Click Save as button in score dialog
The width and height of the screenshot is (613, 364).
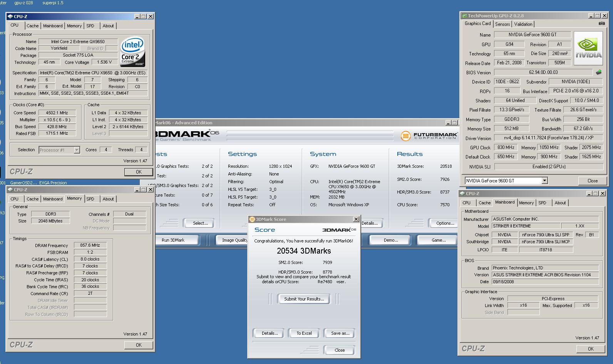click(x=340, y=333)
